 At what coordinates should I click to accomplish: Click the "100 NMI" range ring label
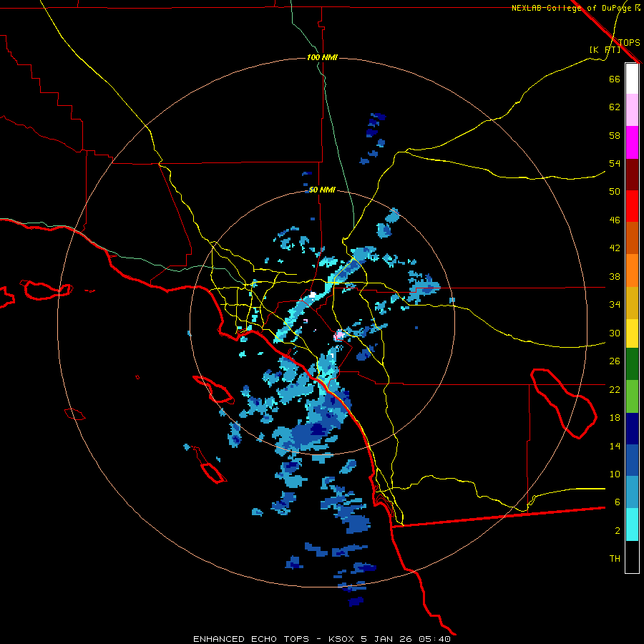(x=322, y=57)
